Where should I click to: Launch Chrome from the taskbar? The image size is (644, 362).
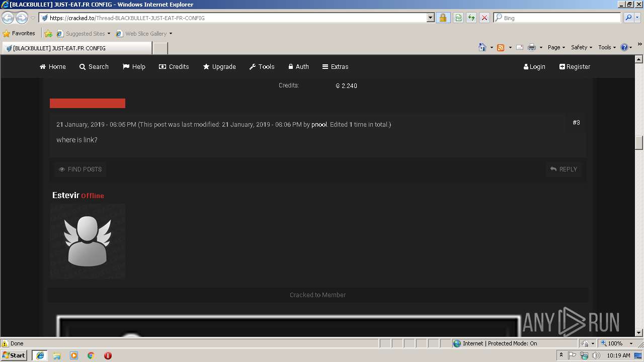tap(91, 355)
